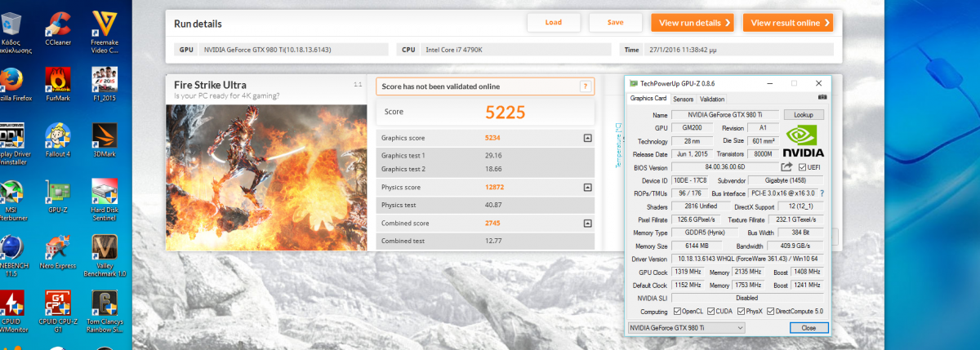Open the CPUID HWMonitor desktop shortcut
The width and height of the screenshot is (980, 350).
pyautogui.click(x=13, y=312)
